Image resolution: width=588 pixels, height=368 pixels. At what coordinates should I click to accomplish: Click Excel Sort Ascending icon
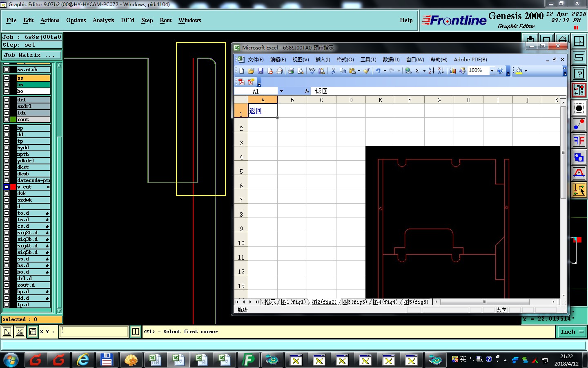pos(431,71)
